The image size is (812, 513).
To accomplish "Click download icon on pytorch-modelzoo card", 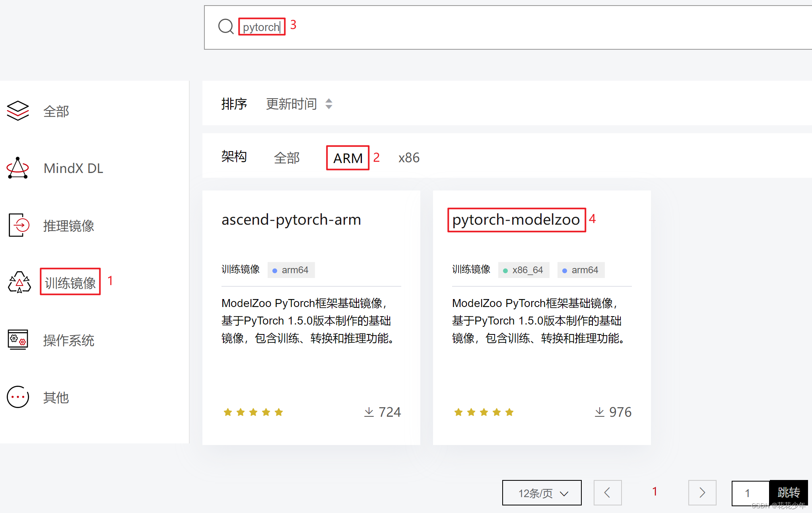I will tap(599, 412).
